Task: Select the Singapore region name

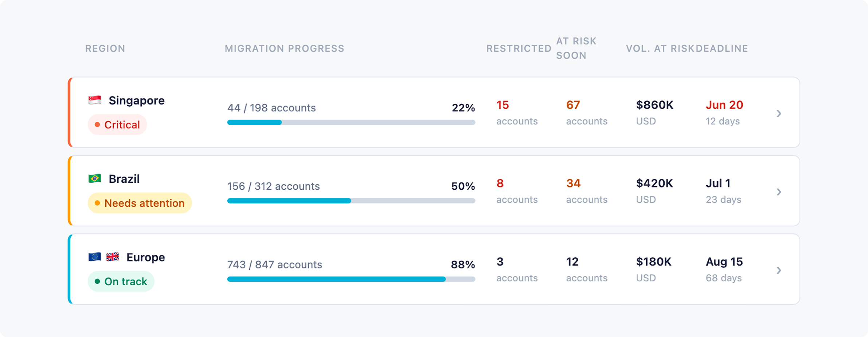Action: tap(137, 100)
